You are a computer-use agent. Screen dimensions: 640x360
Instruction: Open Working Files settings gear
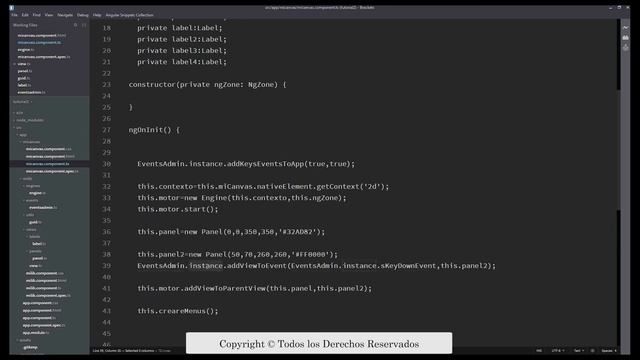(x=76, y=25)
